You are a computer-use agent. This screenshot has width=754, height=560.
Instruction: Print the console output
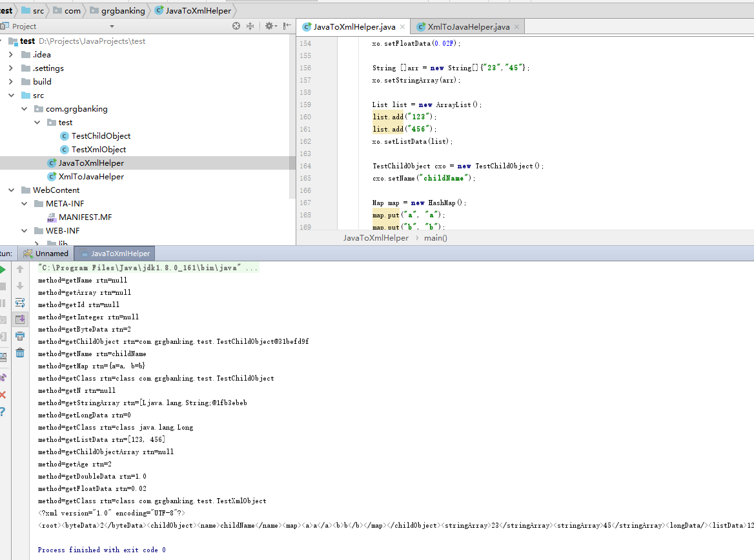point(20,336)
